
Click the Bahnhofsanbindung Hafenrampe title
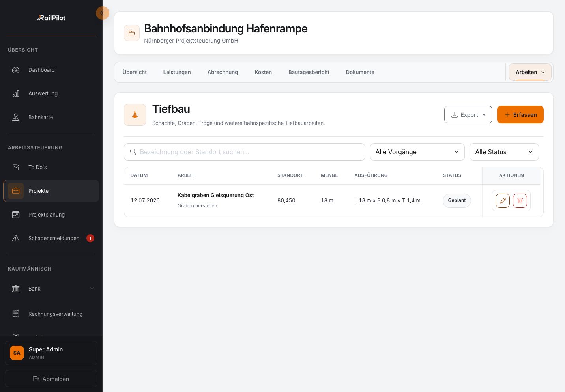pyautogui.click(x=226, y=28)
